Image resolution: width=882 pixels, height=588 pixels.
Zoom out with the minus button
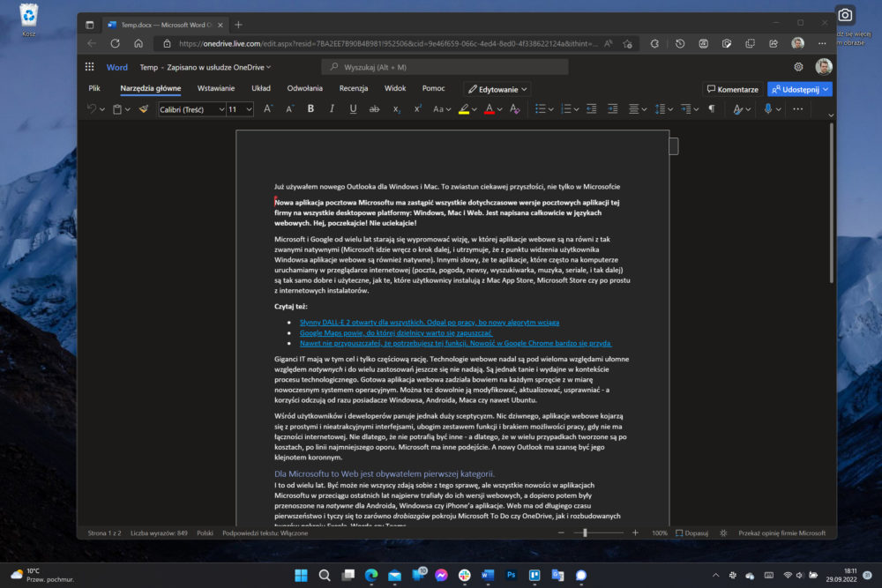[x=561, y=533]
